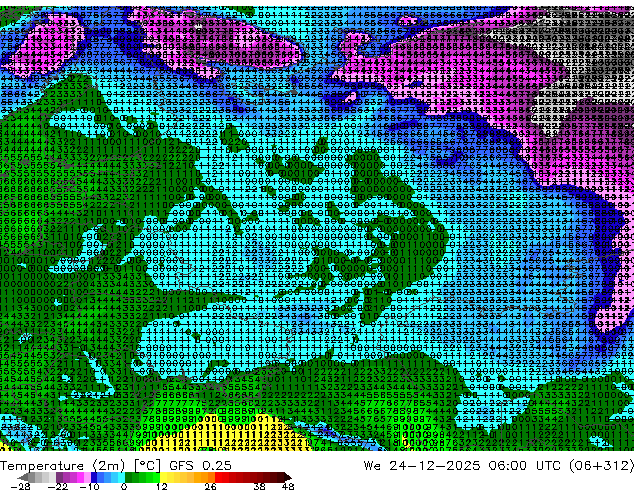Click the 'GFS 0.25' model label
This screenshot has width=634, height=490.
coord(200,466)
